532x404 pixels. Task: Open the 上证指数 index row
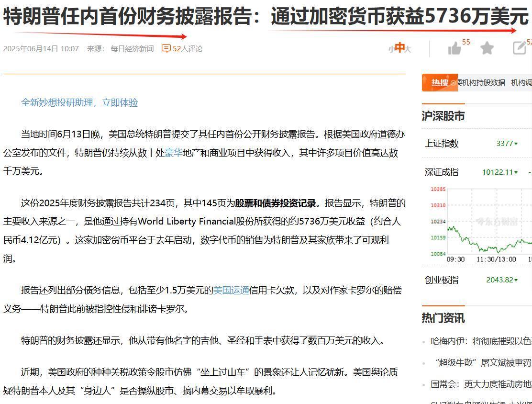click(477, 143)
